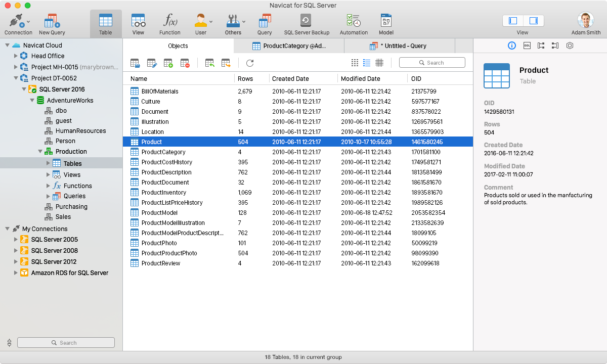Viewport: 607px width, 364px height.
Task: Collapse the Production schema node
Action: [x=39, y=152]
